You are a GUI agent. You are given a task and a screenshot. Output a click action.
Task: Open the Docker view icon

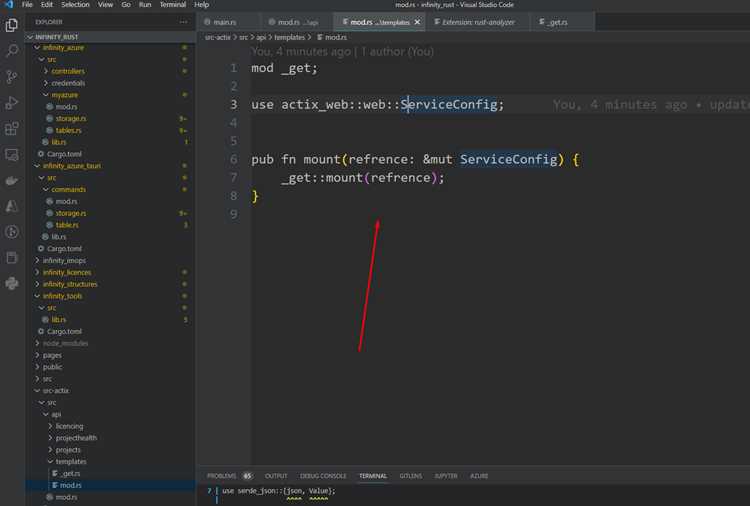(x=11, y=180)
